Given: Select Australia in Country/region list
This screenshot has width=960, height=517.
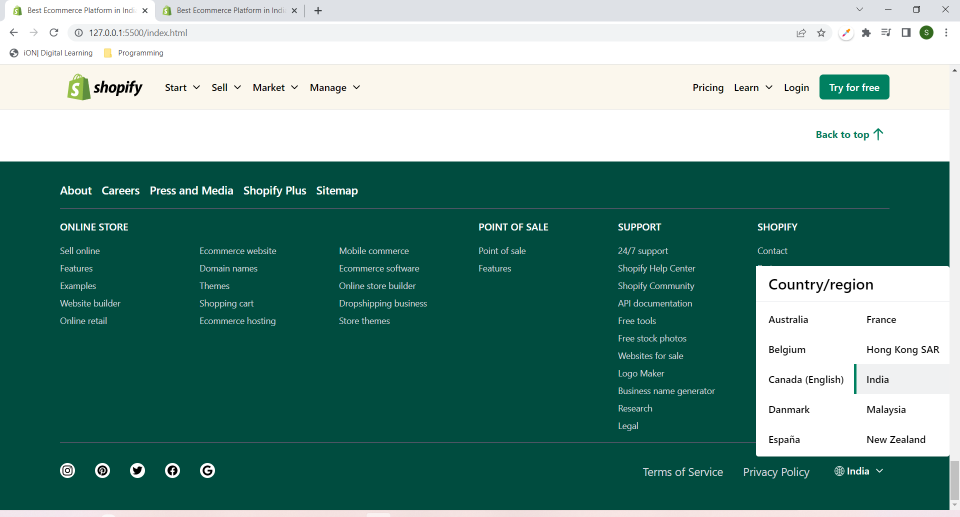Looking at the screenshot, I should click(x=788, y=320).
